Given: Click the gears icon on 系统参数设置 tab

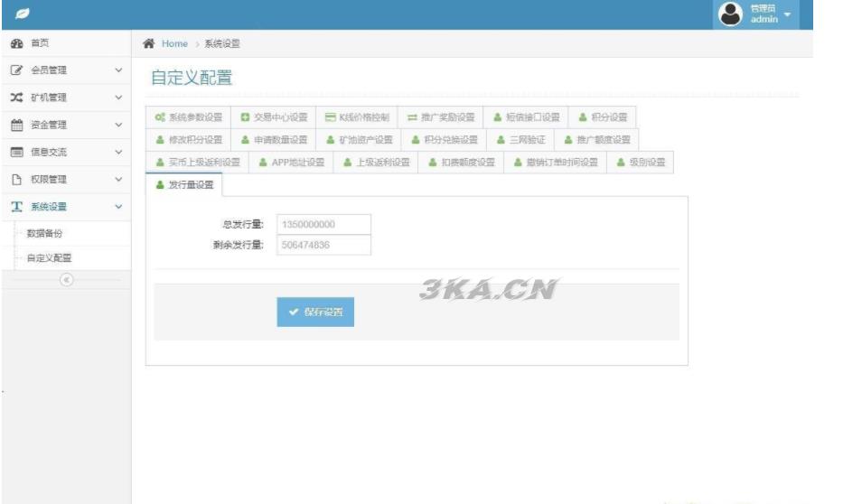Looking at the screenshot, I should [x=160, y=117].
